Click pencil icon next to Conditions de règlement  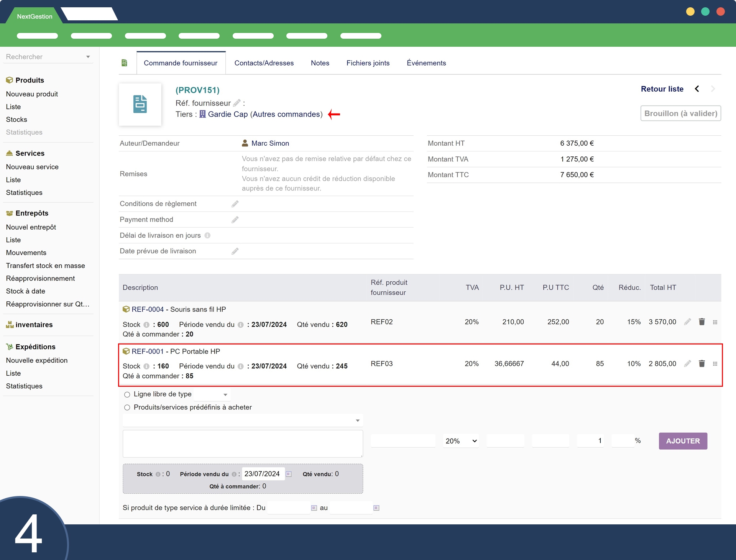pos(235,204)
